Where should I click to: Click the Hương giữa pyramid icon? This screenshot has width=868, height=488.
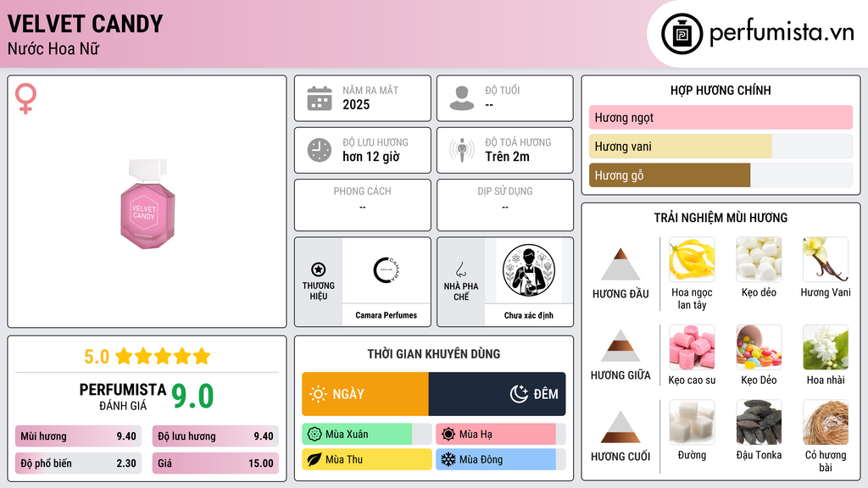pyautogui.click(x=620, y=346)
